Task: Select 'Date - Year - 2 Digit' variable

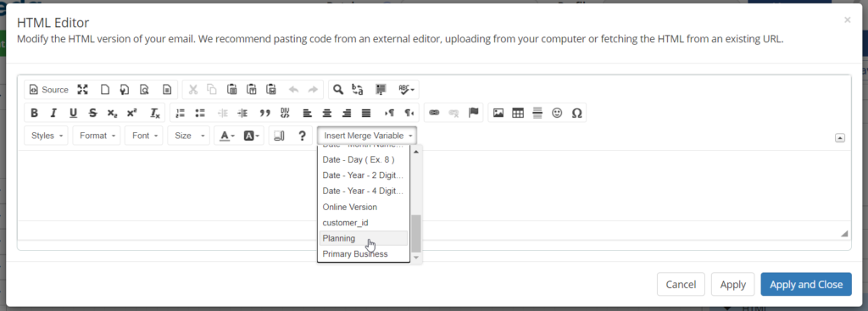Action: click(x=363, y=175)
